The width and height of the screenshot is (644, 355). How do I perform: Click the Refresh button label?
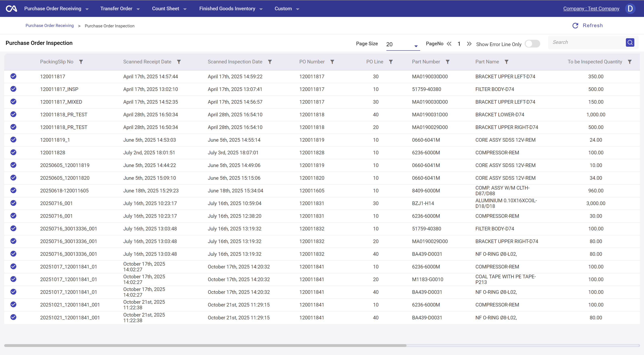click(592, 26)
